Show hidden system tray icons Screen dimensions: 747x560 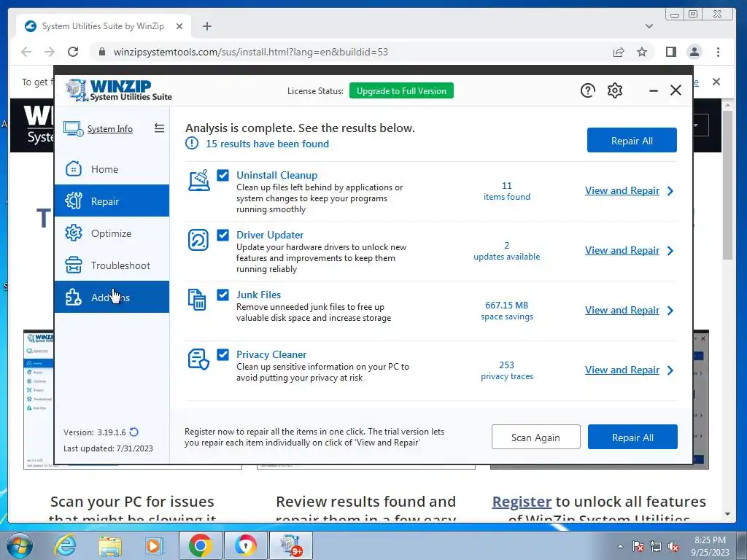coord(620,546)
